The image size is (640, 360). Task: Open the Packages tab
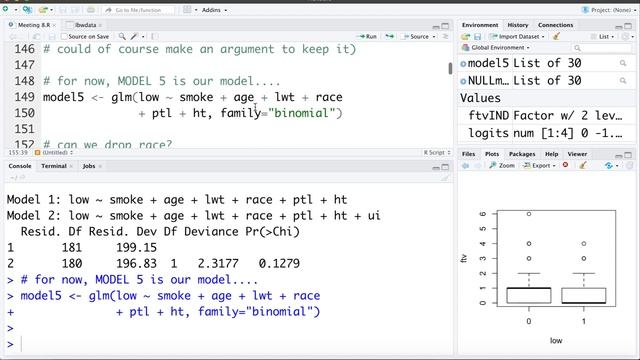[522, 154]
